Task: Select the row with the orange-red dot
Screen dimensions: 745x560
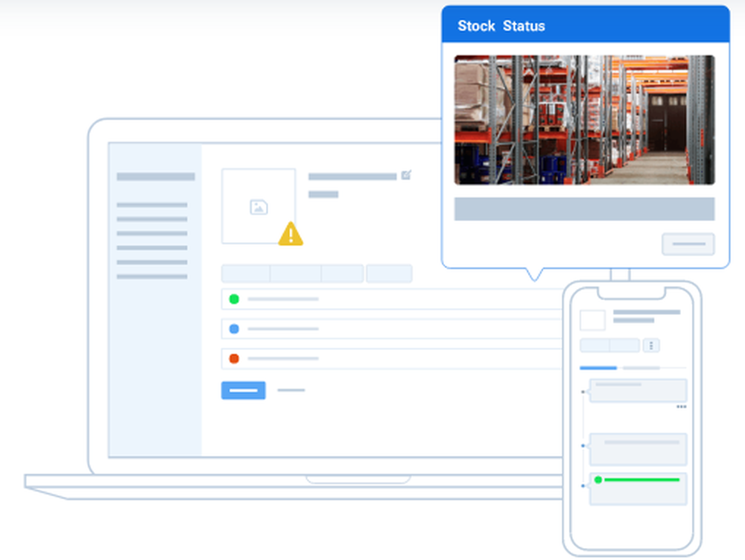Action: coord(392,359)
